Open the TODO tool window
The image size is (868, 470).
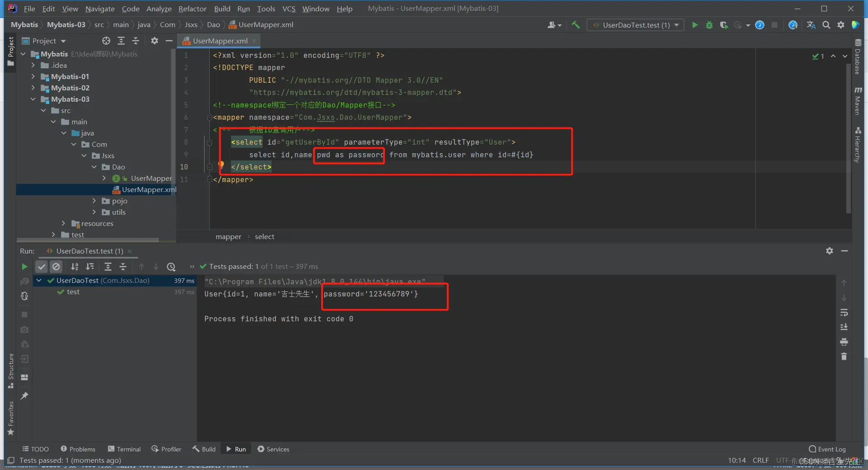36,449
